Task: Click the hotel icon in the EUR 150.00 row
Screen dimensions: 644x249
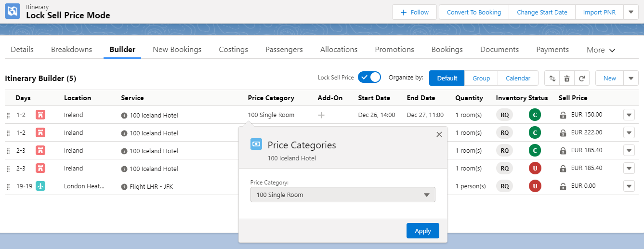Action: 40,115
